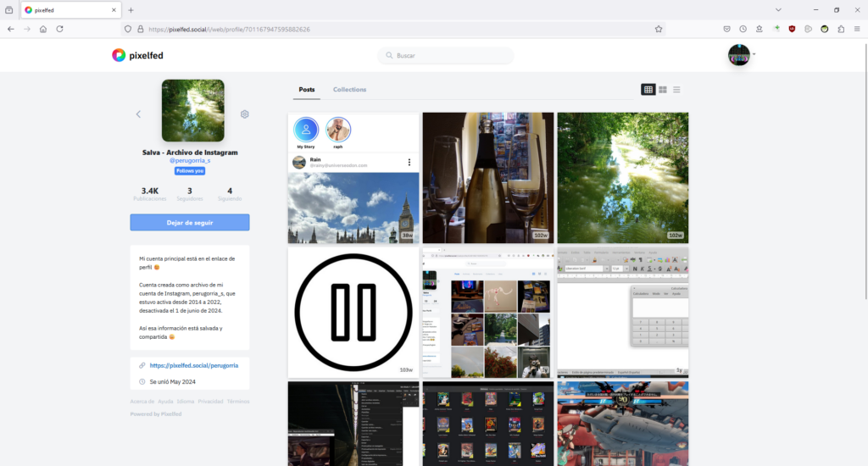This screenshot has width=868, height=466.
Task: Open new browser tab plus button
Action: click(x=131, y=10)
